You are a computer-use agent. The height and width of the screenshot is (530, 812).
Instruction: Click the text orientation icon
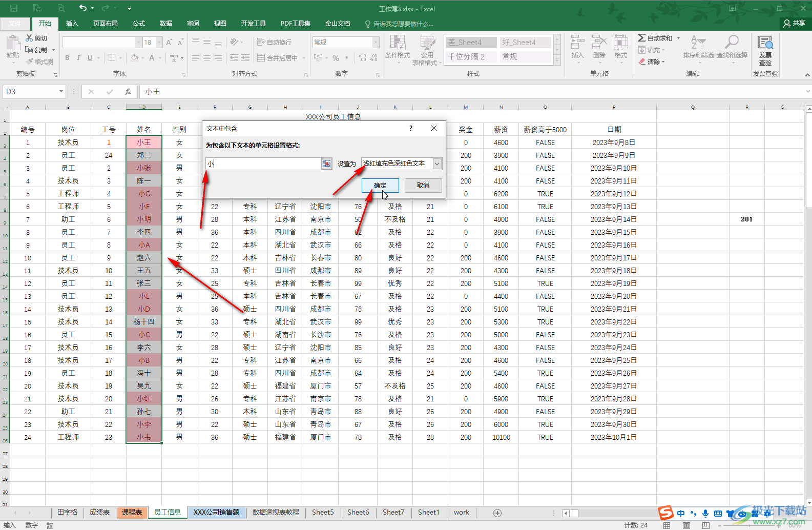coord(235,42)
